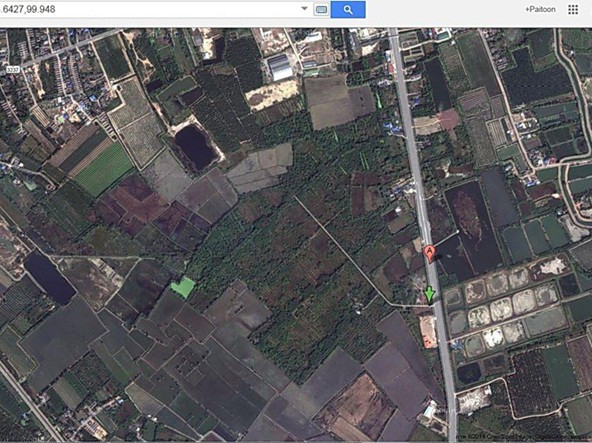
Task: Click the orange bare-soil lot below the green arrow
Action: coord(428,331)
